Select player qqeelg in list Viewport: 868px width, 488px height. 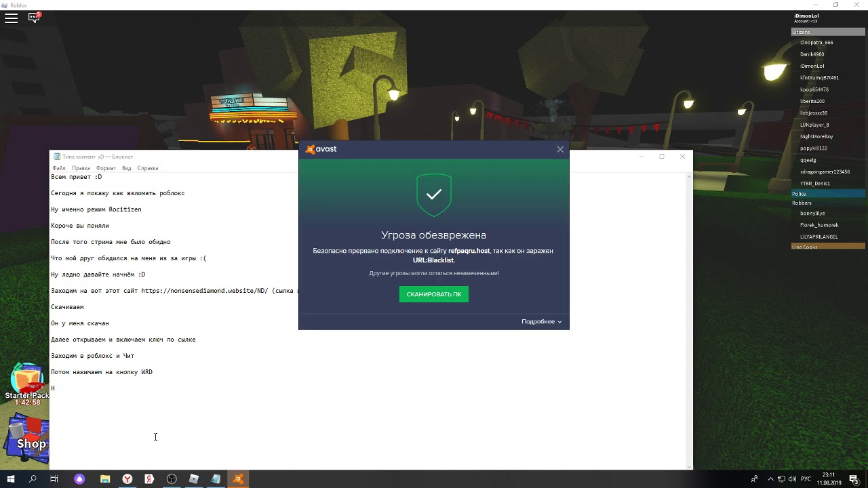pos(808,160)
